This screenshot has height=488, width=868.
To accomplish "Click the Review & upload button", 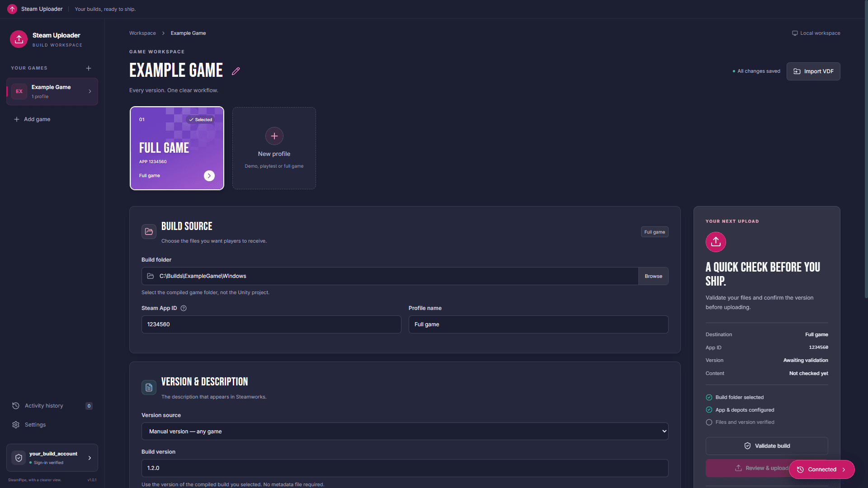I will [748, 468].
